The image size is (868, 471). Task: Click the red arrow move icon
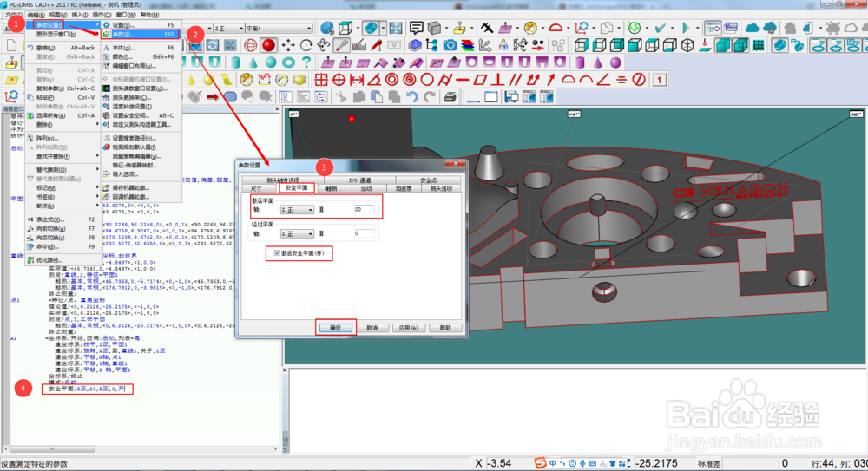(x=213, y=97)
